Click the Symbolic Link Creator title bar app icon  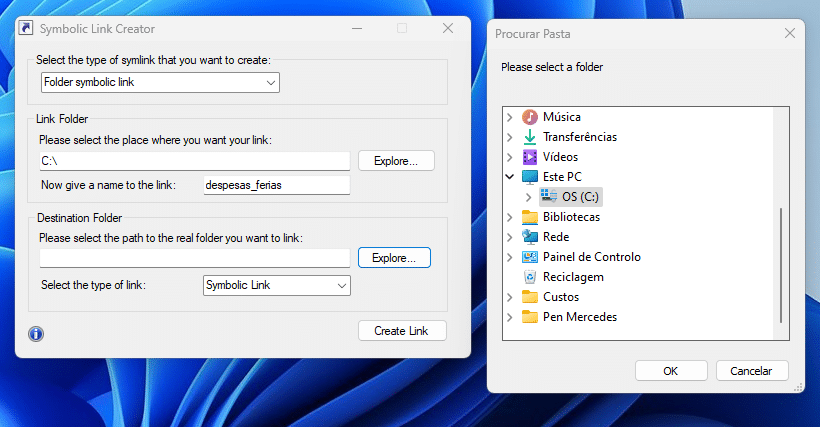click(x=26, y=28)
